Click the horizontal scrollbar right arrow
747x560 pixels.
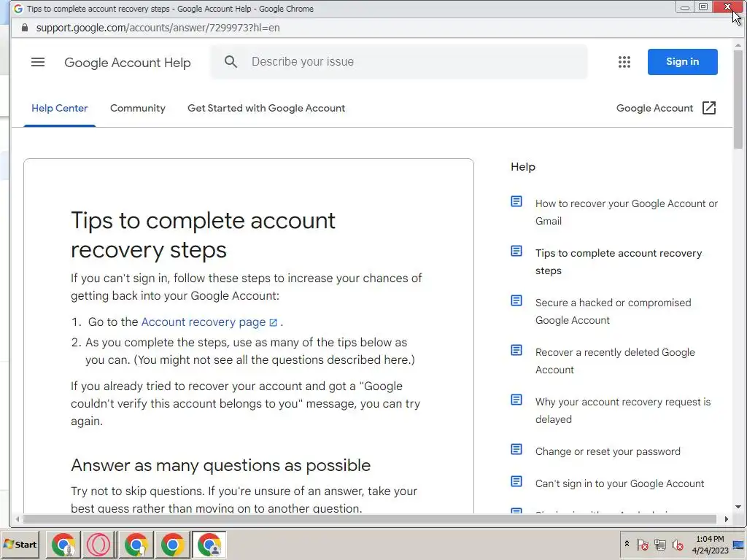pos(727,519)
